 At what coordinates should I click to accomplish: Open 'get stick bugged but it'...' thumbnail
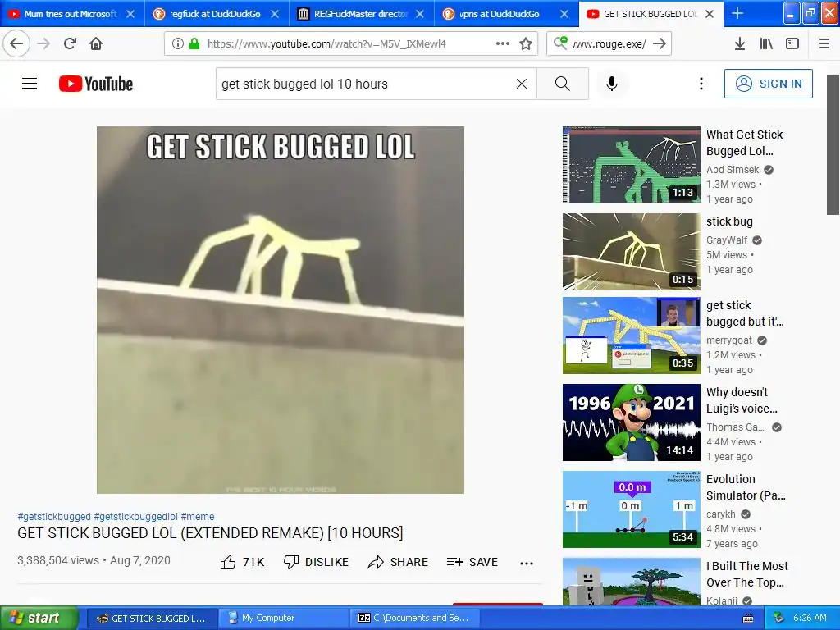631,336
